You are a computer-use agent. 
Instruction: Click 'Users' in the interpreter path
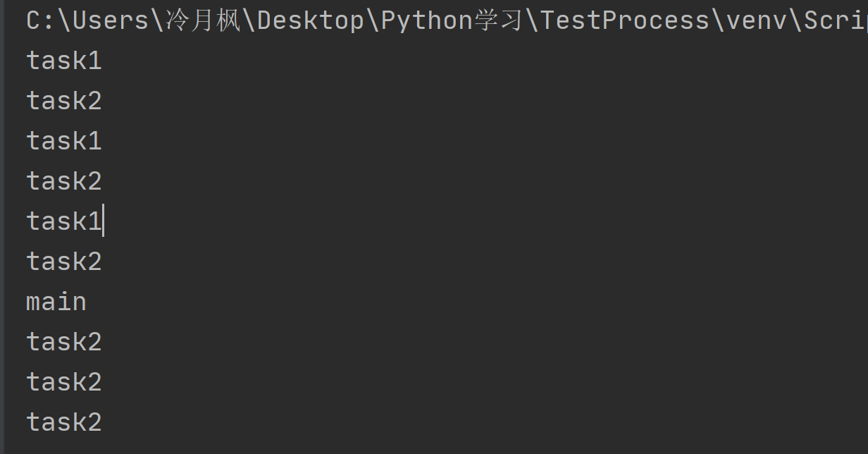coord(111,21)
